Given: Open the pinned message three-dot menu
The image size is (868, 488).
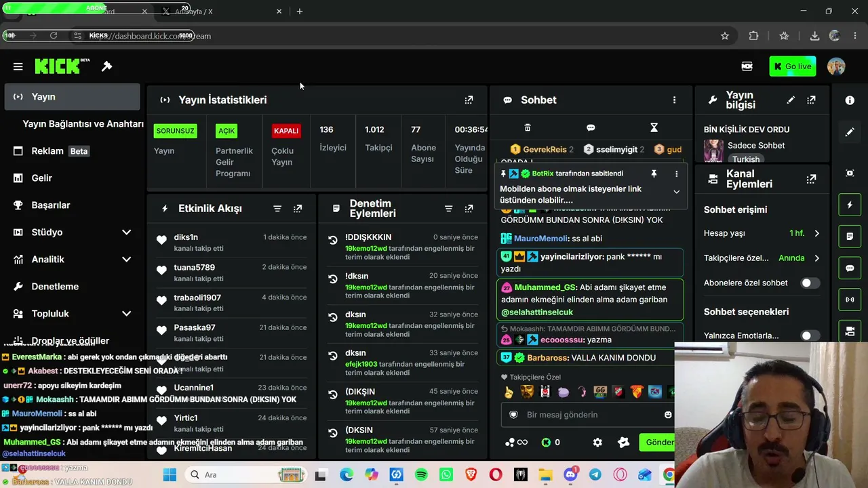Looking at the screenshot, I should pyautogui.click(x=676, y=174).
